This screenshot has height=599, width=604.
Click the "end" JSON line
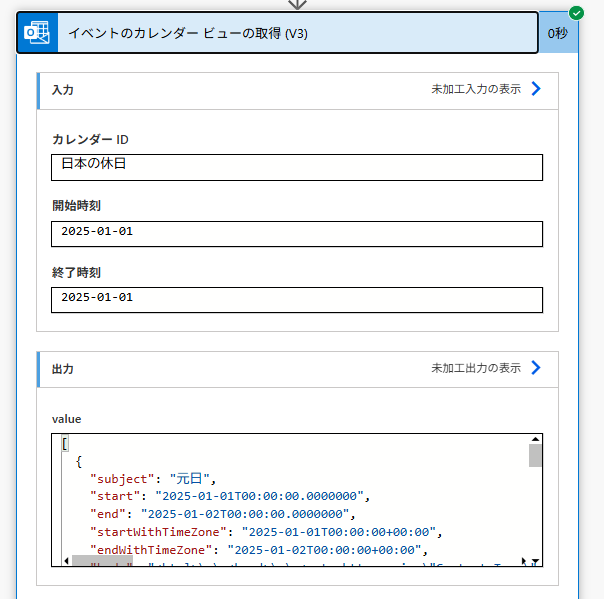click(x=222, y=514)
